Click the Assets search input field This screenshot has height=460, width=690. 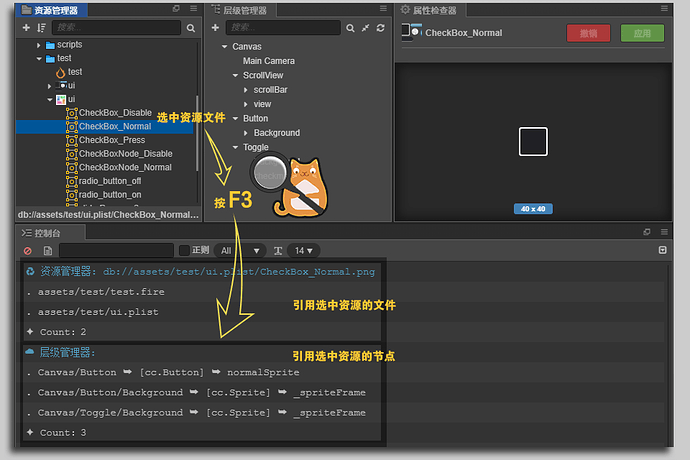click(x=116, y=28)
